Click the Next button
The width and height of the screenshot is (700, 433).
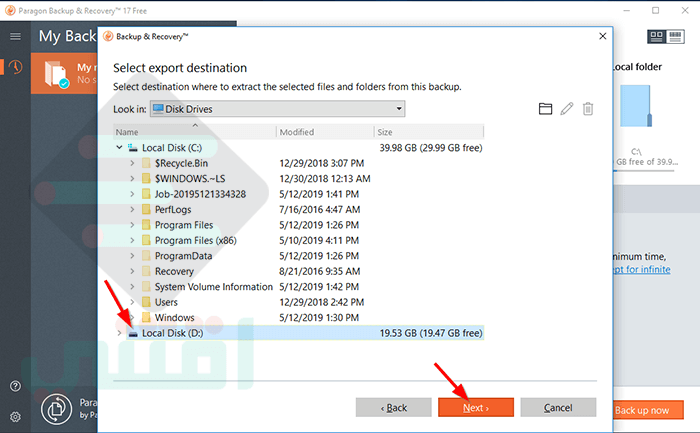tap(476, 408)
